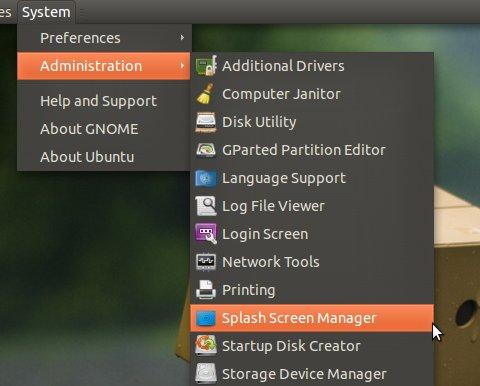
Task: Open Login Screen text entry
Action: point(265,234)
